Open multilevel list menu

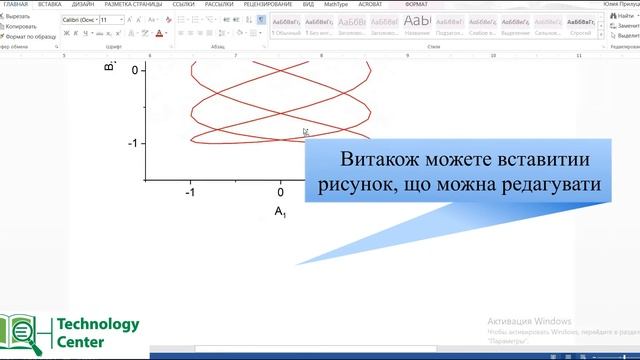pyautogui.click(x=210, y=20)
